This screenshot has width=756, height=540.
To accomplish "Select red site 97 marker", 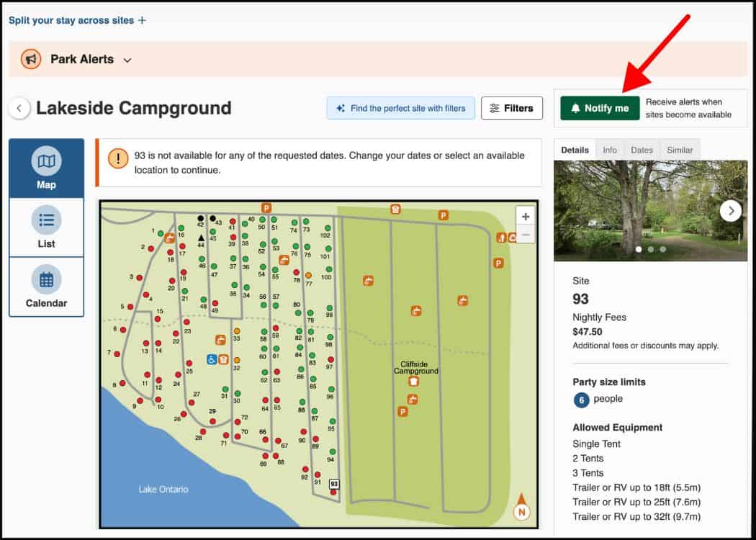I will (x=330, y=360).
